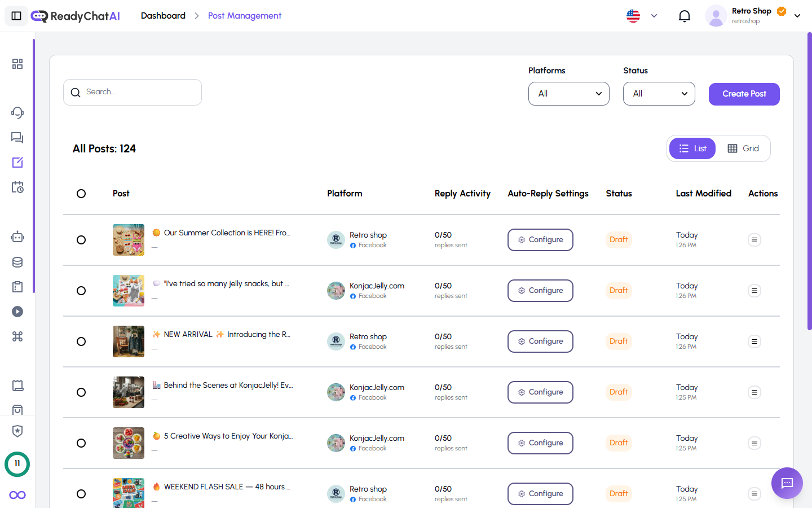The height and width of the screenshot is (508, 812).
Task: Open the Dashboard grid icon in sidebar
Action: pos(17,64)
